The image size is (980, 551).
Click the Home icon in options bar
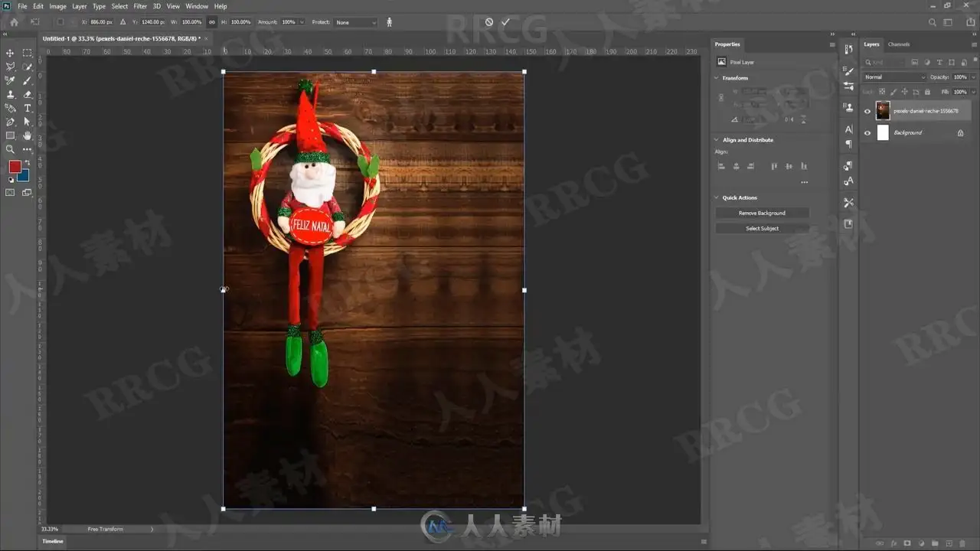[14, 22]
